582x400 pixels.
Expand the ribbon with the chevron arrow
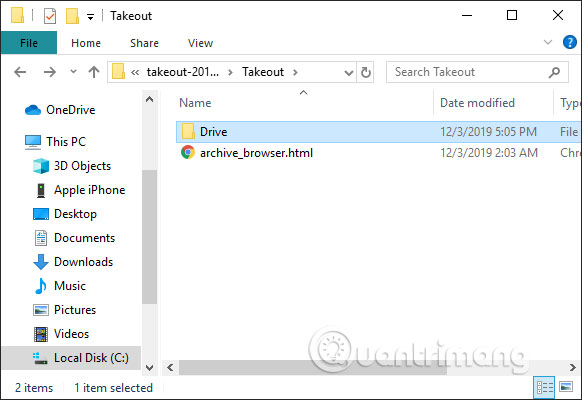click(548, 42)
